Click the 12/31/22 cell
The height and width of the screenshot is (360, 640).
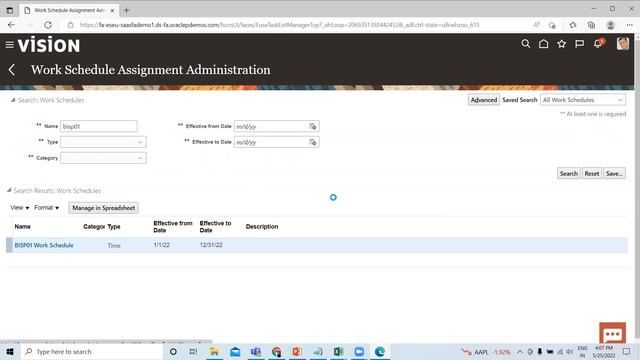(211, 245)
